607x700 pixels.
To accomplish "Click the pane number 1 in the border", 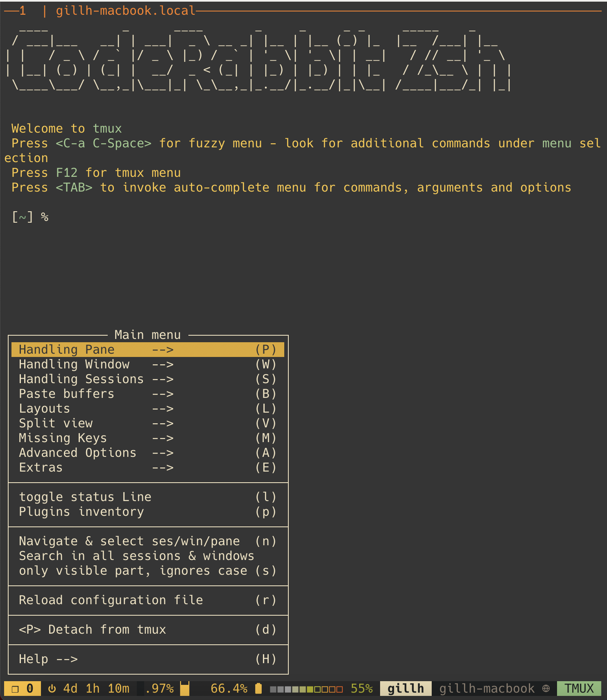I will click(23, 11).
